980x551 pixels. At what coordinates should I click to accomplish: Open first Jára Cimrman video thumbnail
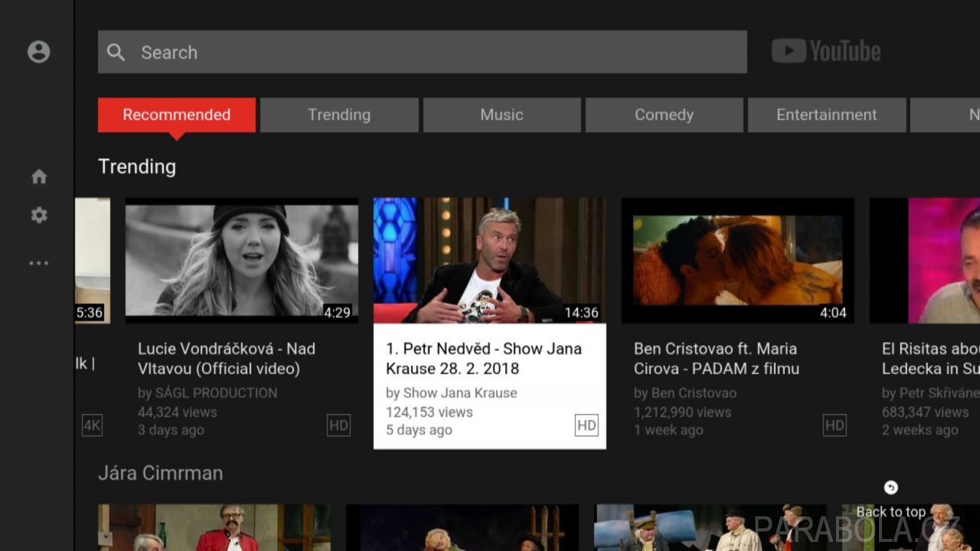tap(214, 528)
